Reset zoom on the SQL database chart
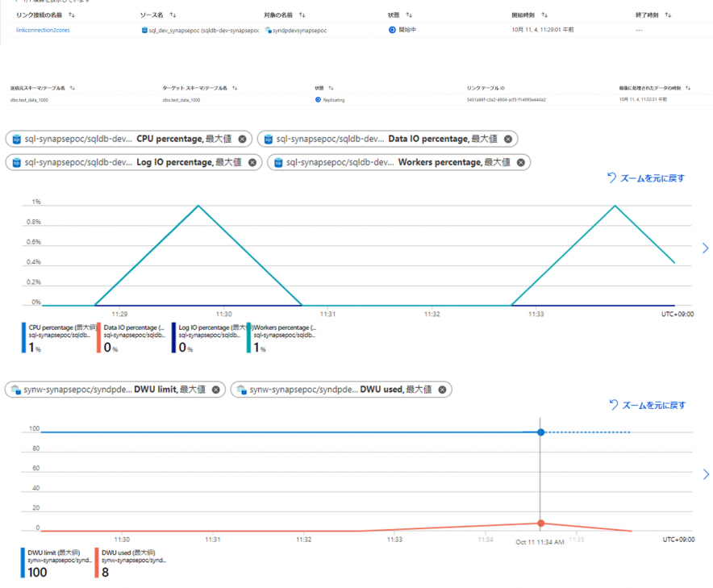 pos(646,177)
